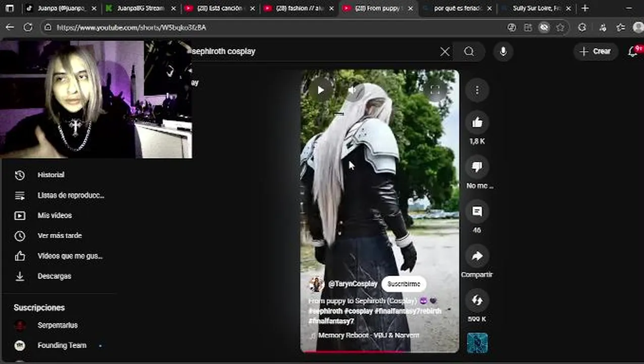Screen dimensions: 644x364
Task: Open a new browser tab
Action: tap(585, 8)
